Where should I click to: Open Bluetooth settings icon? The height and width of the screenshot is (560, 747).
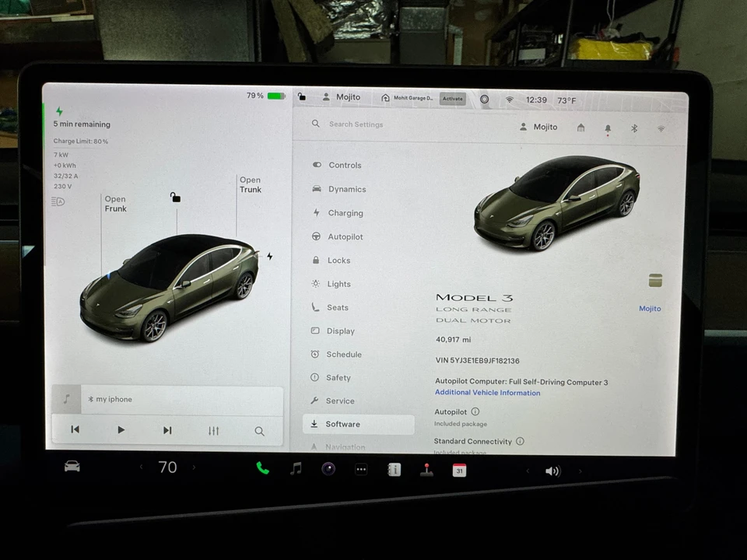click(634, 128)
